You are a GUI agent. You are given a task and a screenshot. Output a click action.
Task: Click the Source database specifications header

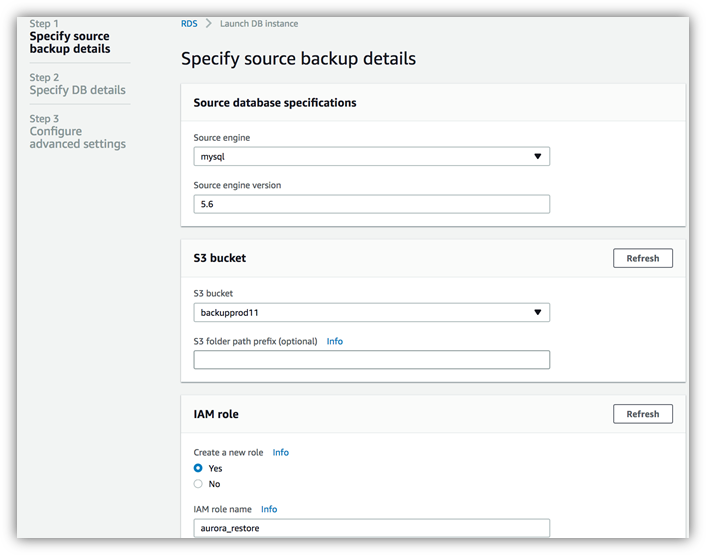[275, 103]
